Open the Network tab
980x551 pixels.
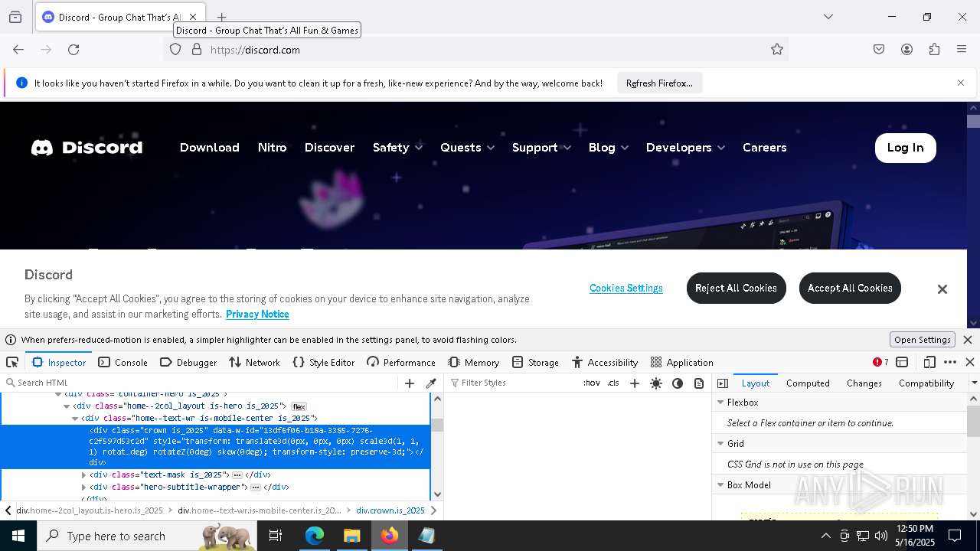tap(254, 362)
